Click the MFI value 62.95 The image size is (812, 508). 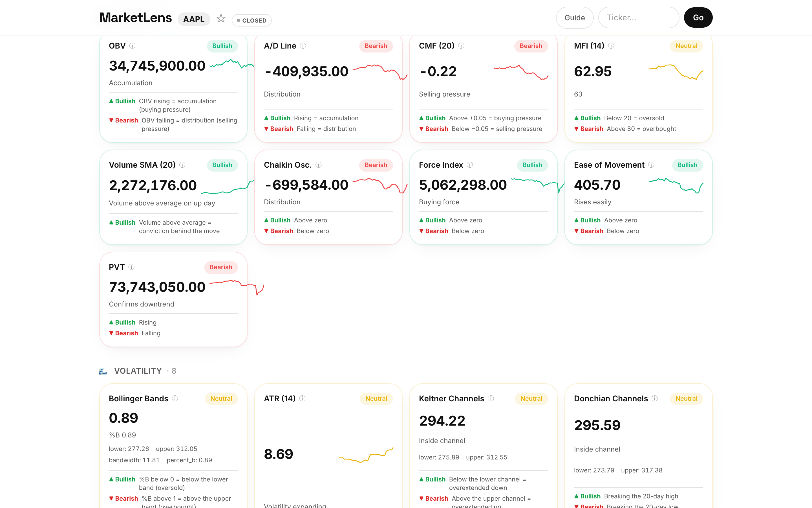tap(593, 72)
